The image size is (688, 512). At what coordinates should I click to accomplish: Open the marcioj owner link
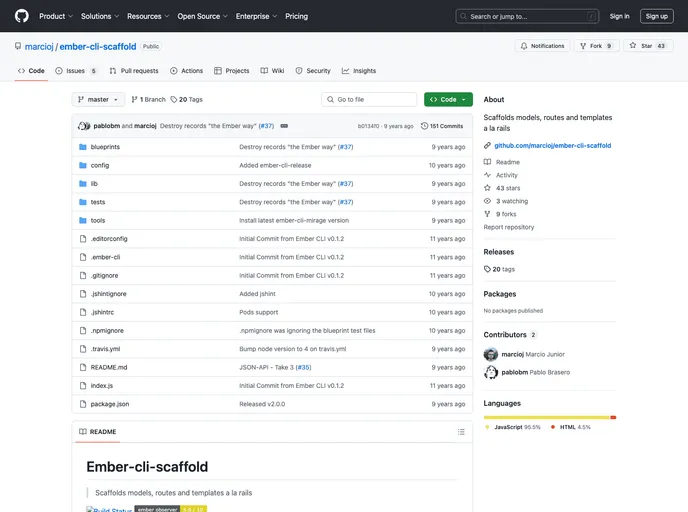pyautogui.click(x=39, y=47)
